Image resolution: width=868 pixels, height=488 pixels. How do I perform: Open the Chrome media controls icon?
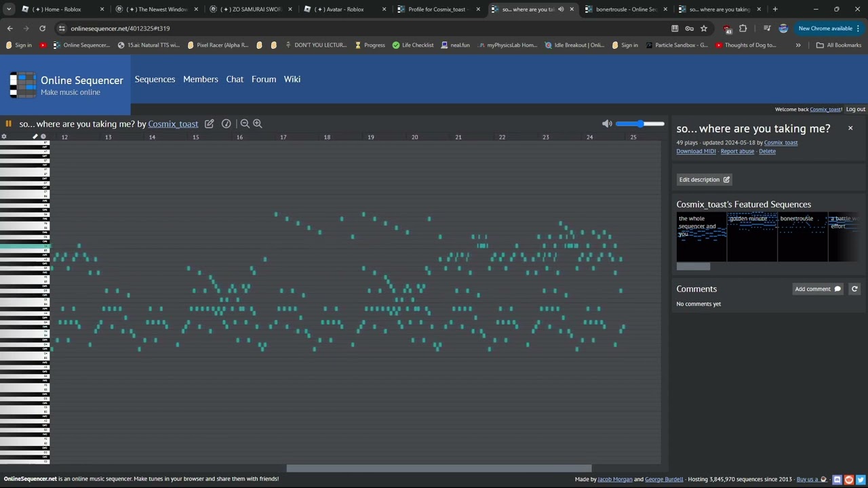point(767,28)
